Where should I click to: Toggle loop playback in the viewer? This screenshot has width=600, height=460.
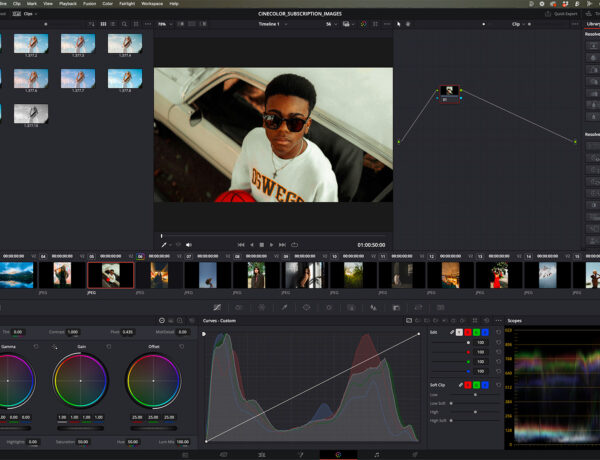(295, 244)
